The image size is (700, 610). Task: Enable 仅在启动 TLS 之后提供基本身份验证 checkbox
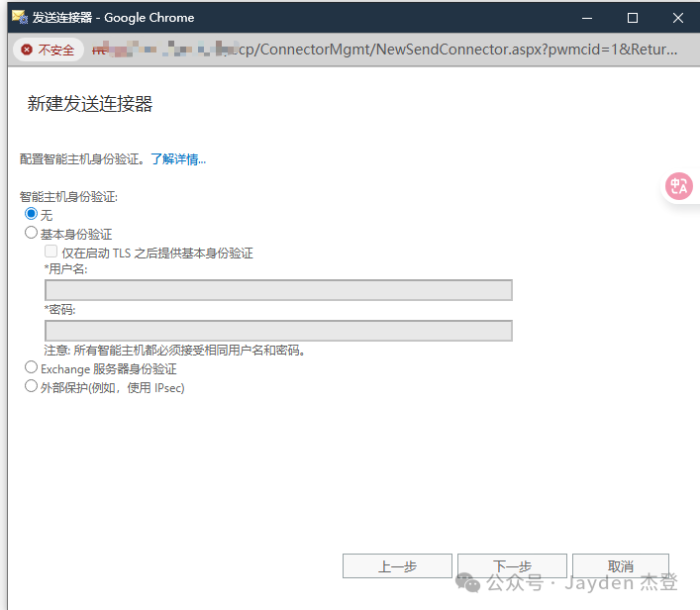[x=51, y=252]
